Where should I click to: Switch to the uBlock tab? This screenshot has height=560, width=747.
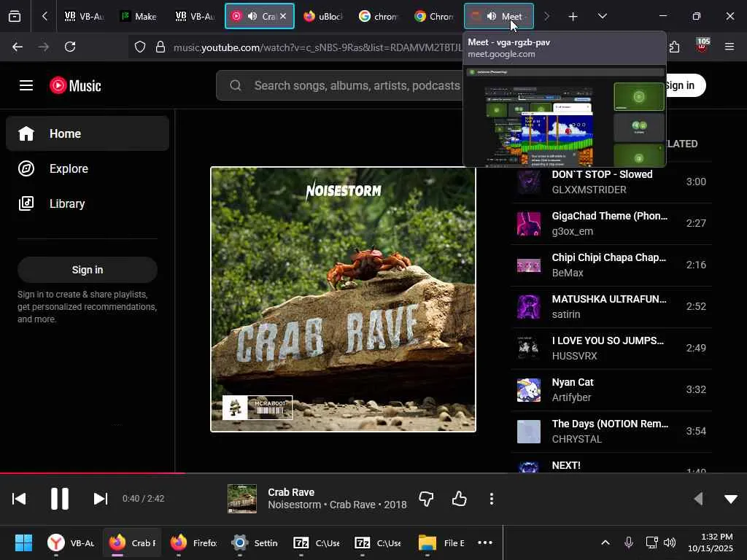(323, 16)
